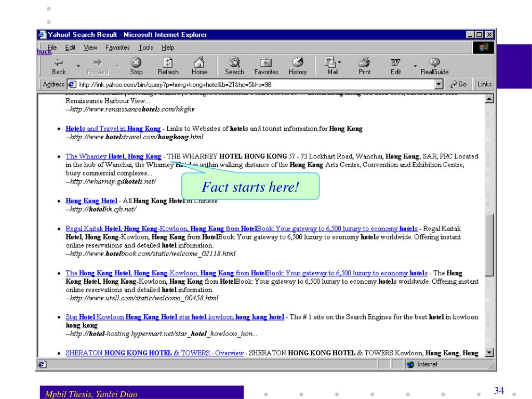Expand the Back button history dropdown arrow
Screen dimensions: 532x399
[x=78, y=66]
